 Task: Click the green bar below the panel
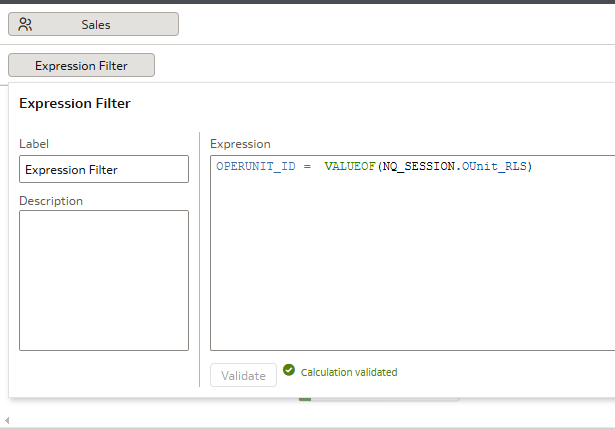tap(305, 399)
